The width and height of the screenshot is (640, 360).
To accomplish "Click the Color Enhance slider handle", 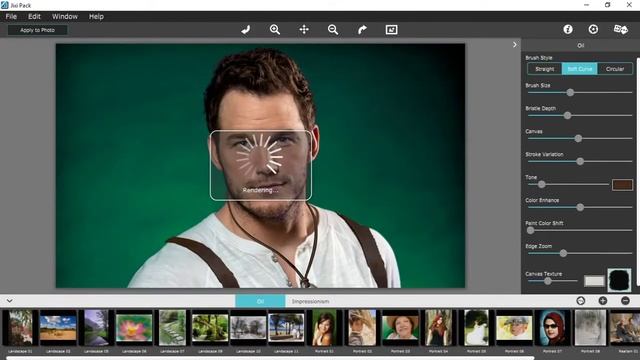I will click(x=580, y=207).
